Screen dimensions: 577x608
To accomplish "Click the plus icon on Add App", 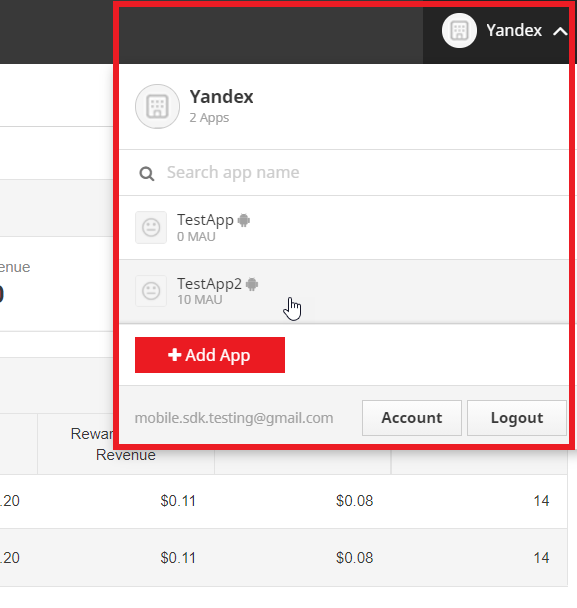I will click(x=174, y=354).
